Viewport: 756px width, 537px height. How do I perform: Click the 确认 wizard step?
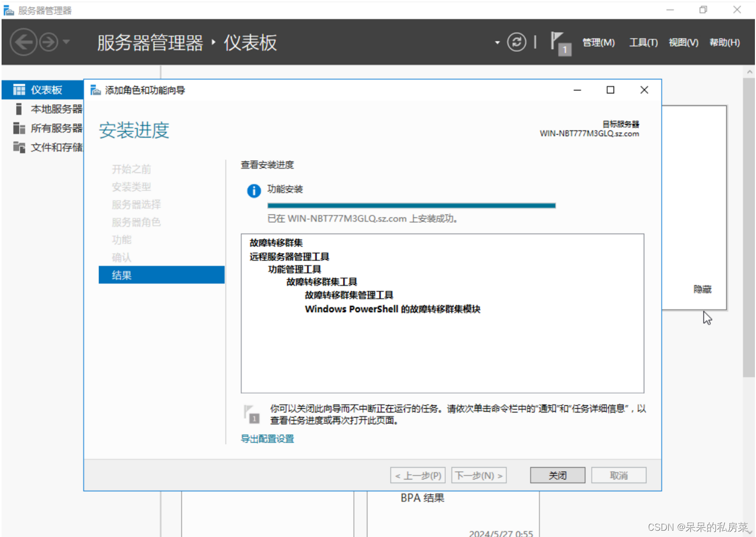click(122, 258)
